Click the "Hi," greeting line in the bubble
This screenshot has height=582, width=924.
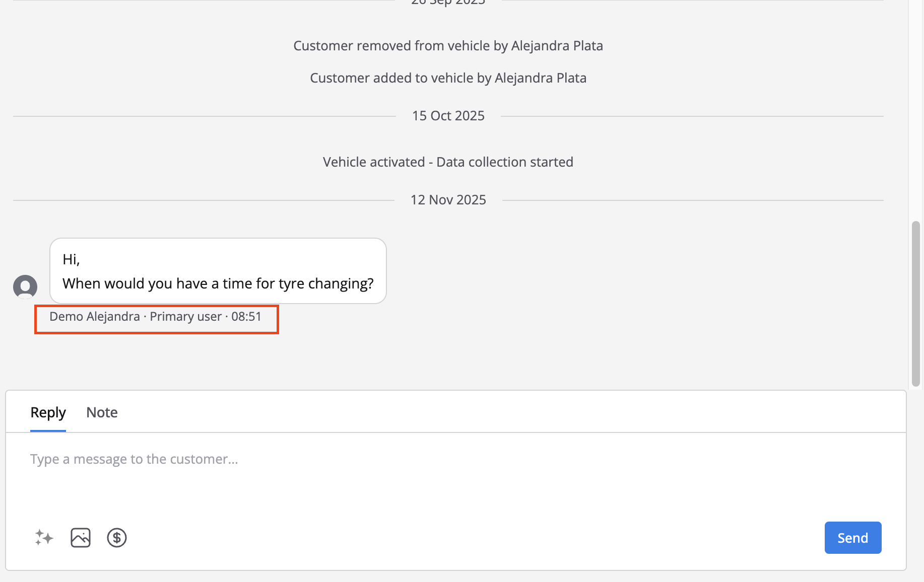pyautogui.click(x=71, y=259)
